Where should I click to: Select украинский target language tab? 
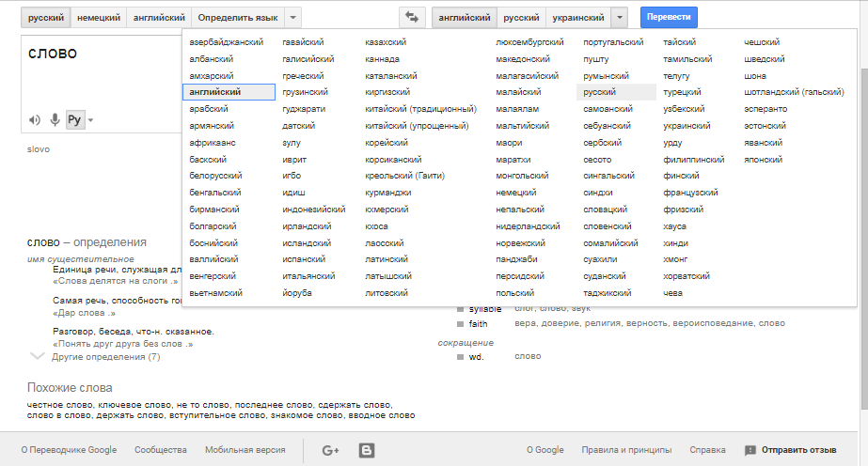(x=578, y=18)
